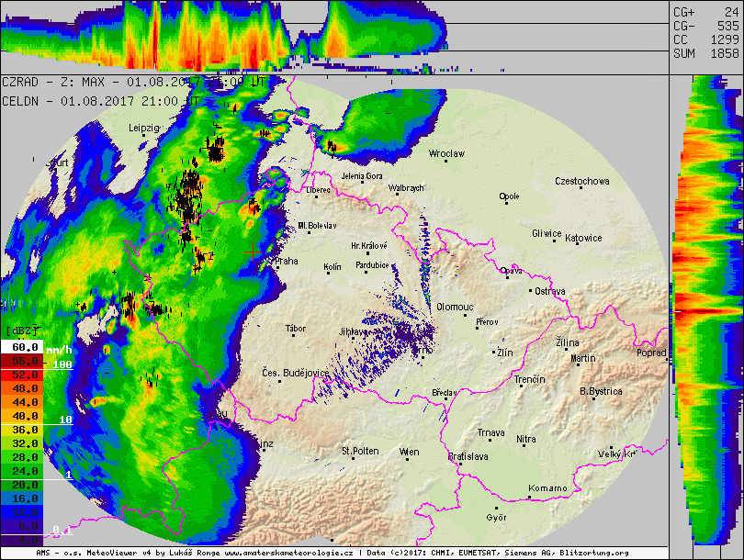Select the Jihlava city label
This screenshot has height=560, width=744.
tap(353, 332)
